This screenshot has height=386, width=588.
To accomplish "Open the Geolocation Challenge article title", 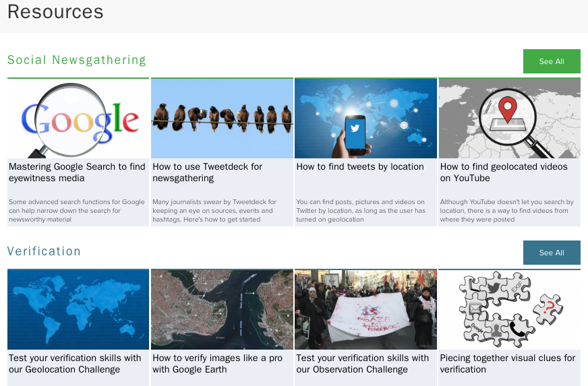I will click(x=75, y=364).
